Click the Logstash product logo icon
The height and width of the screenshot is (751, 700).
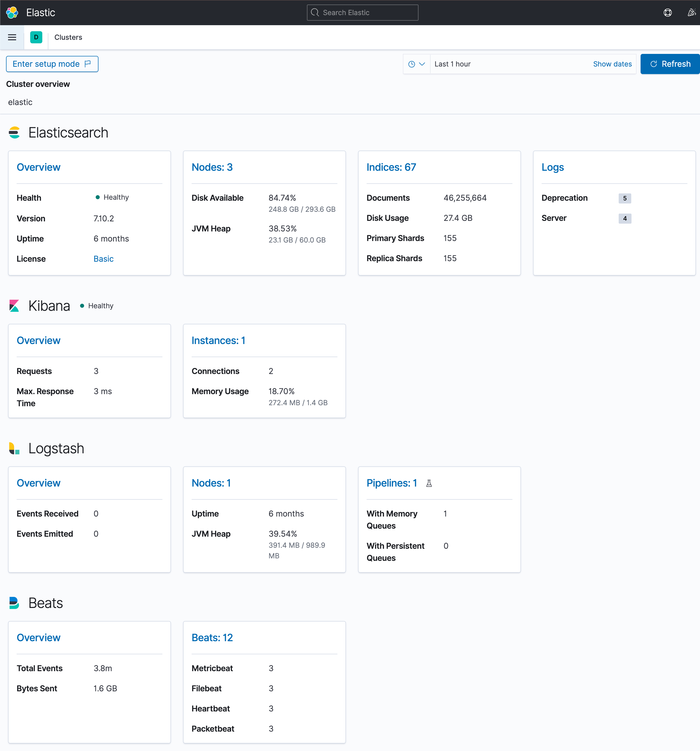pyautogui.click(x=14, y=448)
